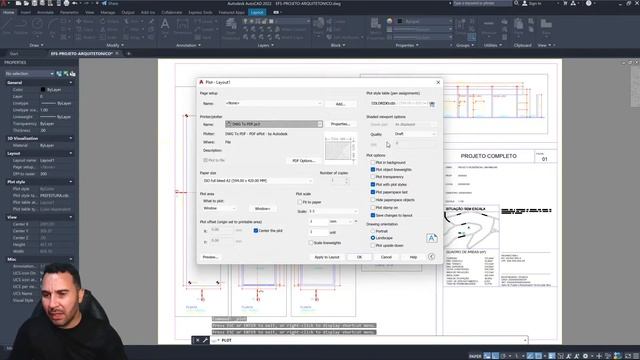Image resolution: width=640 pixels, height=360 pixels.
Task: Click Apply to Layout button
Action: point(327,257)
